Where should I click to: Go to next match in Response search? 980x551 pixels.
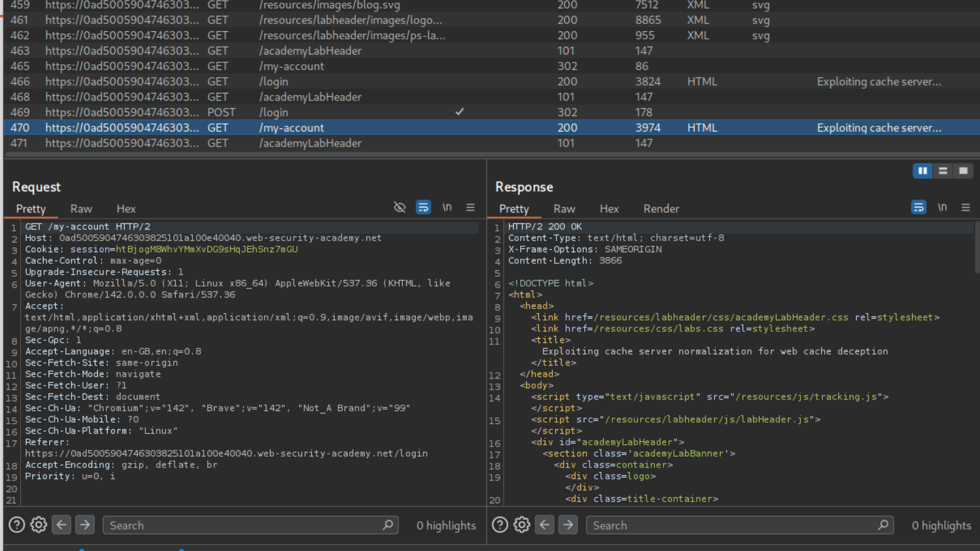[x=568, y=524]
